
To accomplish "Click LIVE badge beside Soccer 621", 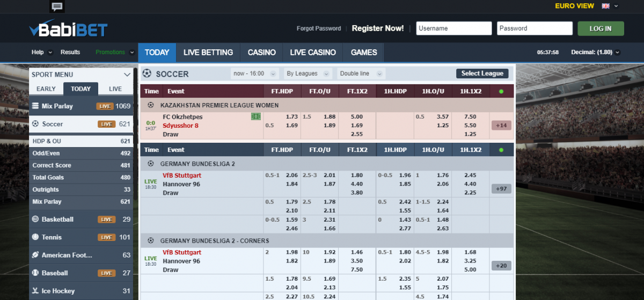I will (107, 124).
